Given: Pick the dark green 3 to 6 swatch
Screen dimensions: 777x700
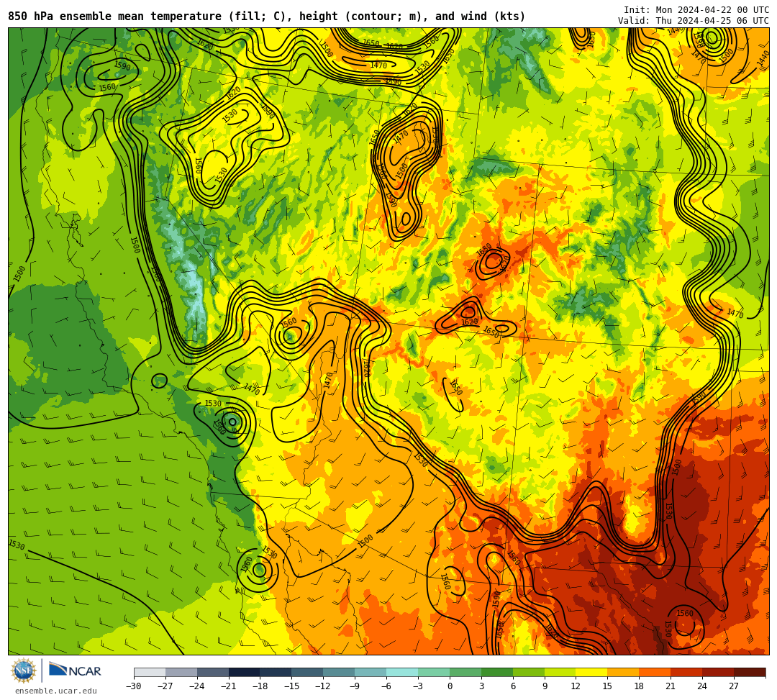Looking at the screenshot, I should [497, 672].
